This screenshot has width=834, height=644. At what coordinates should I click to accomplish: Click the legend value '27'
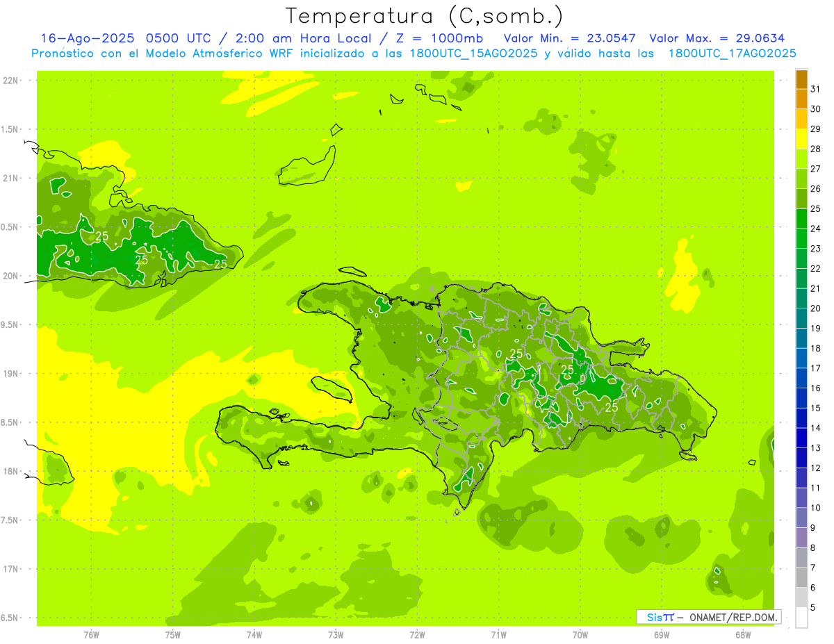click(x=815, y=169)
